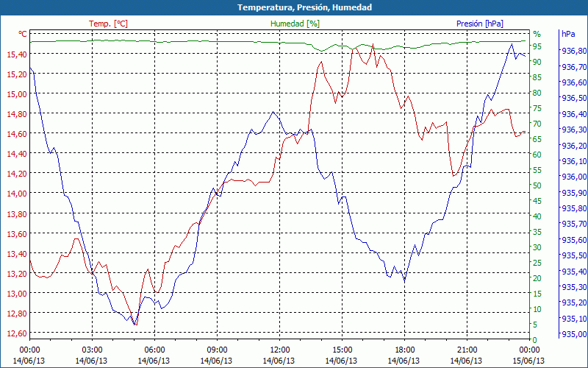This screenshot has width=588, height=368.
Task: Click the 14,20 temperature axis value
Action: point(17,174)
